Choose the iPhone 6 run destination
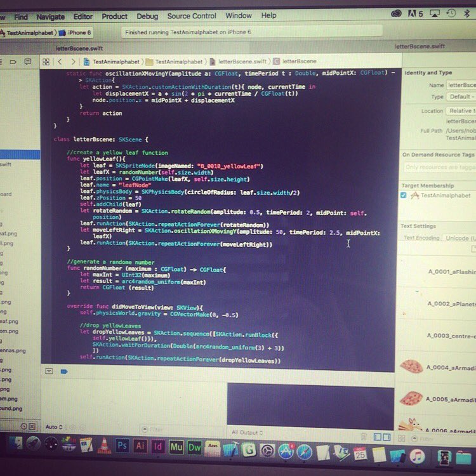This screenshot has width=476, height=476. point(76,32)
